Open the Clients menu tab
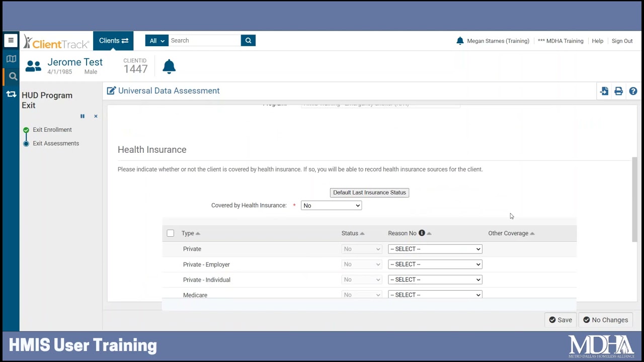 click(x=113, y=41)
